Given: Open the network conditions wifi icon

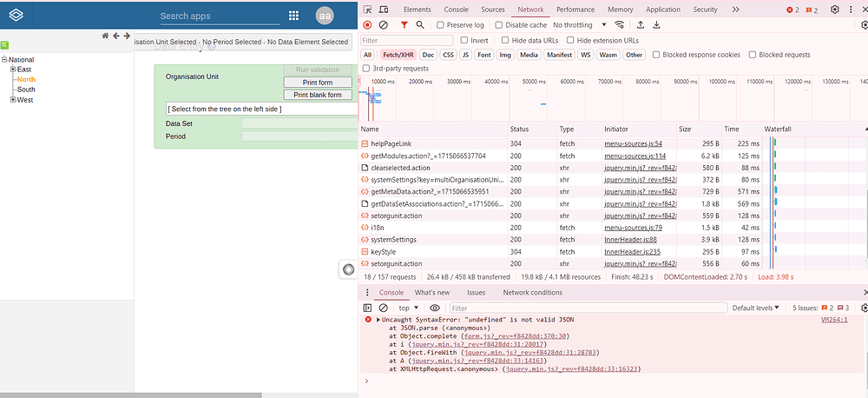Looking at the screenshot, I should [620, 25].
